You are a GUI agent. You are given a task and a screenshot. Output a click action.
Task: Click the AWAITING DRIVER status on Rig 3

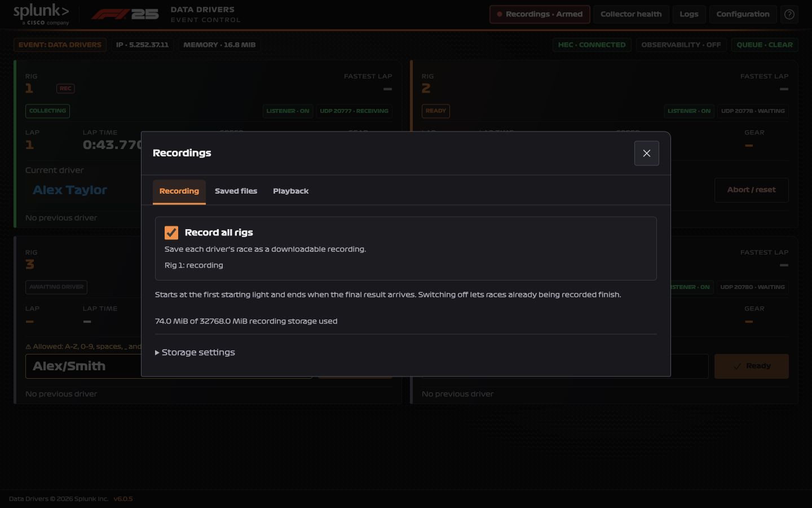pyautogui.click(x=56, y=287)
